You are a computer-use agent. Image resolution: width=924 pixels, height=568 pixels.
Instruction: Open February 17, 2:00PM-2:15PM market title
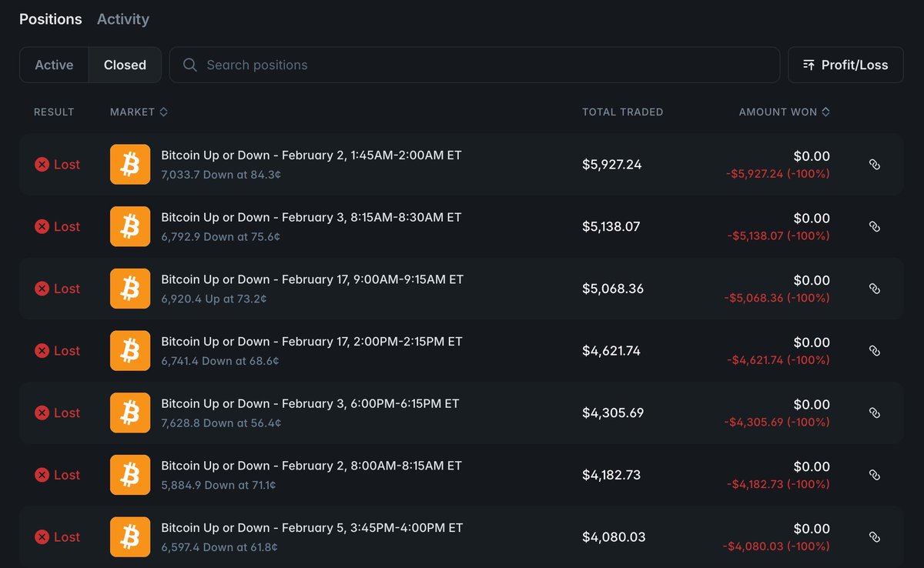312,342
